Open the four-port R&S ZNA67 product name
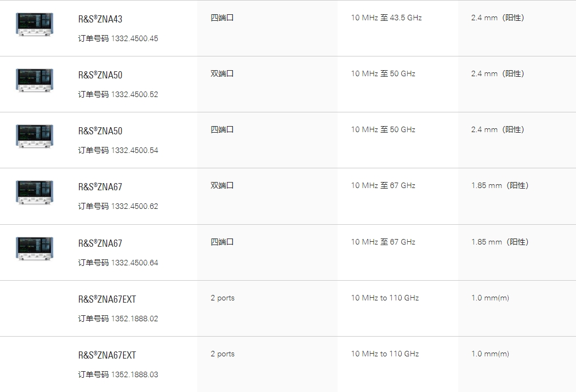The image size is (576, 392). click(x=100, y=243)
